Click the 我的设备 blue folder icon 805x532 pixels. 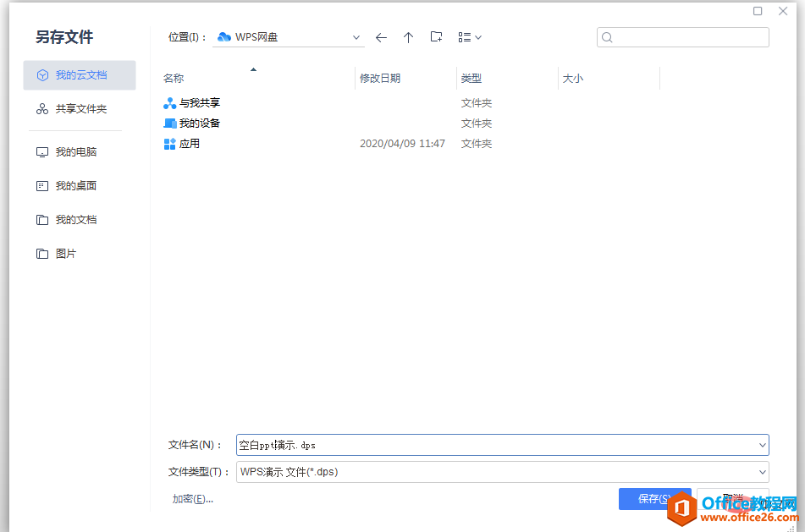point(169,123)
